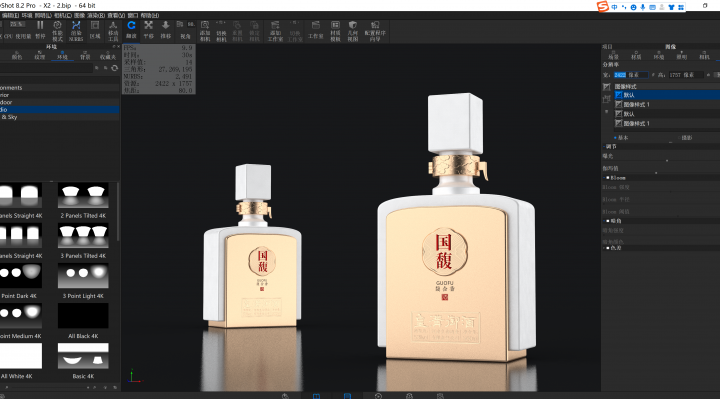Image resolution: width=720 pixels, height=399 pixels.
Task: Enable the Vignette (暗角) checkbox
Action: (608, 221)
